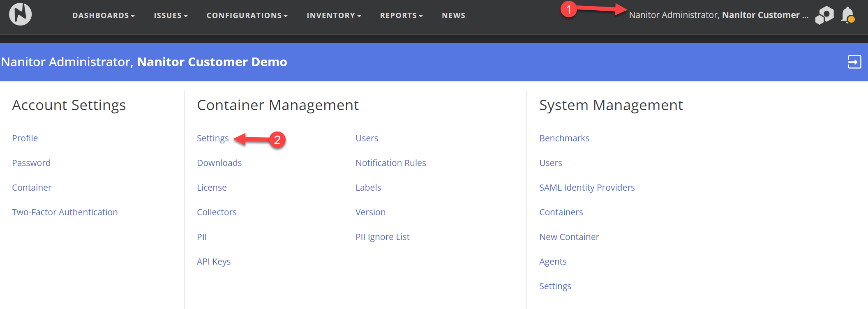Open the notification bell icon
868x309 pixels.
847,16
